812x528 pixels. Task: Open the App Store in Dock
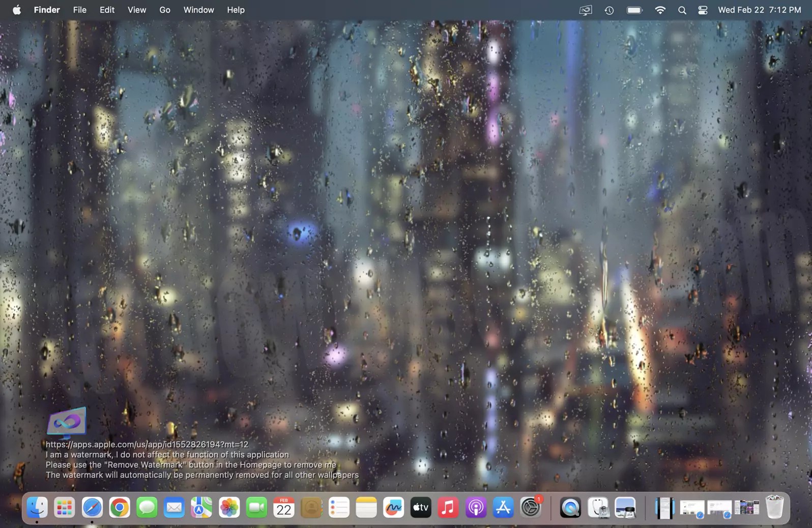503,508
